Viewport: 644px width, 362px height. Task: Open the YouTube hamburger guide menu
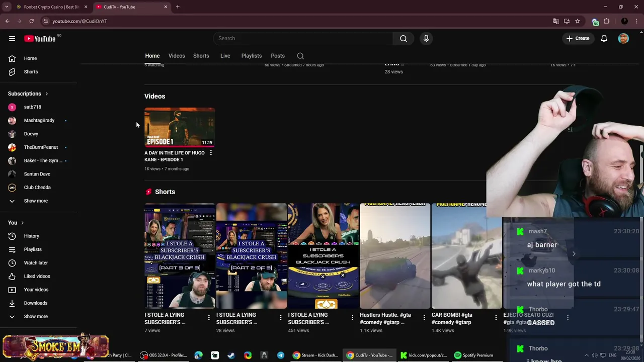(x=12, y=38)
